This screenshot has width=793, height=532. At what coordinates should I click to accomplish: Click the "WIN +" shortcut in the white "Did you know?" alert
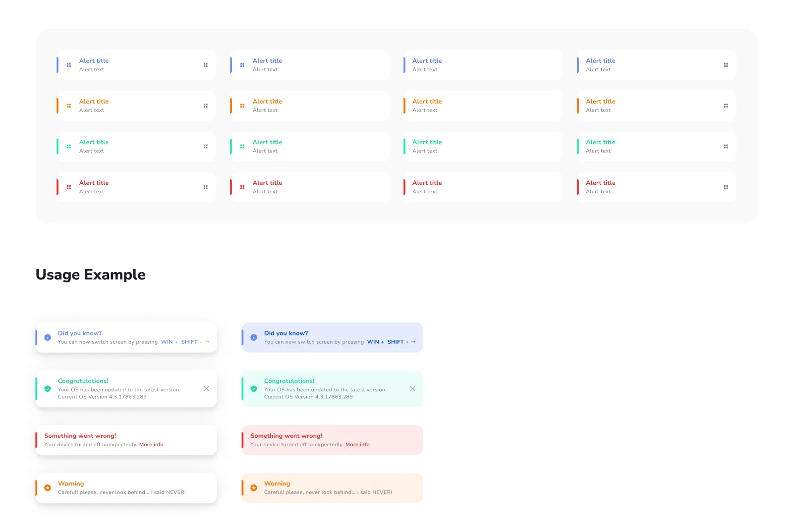169,342
